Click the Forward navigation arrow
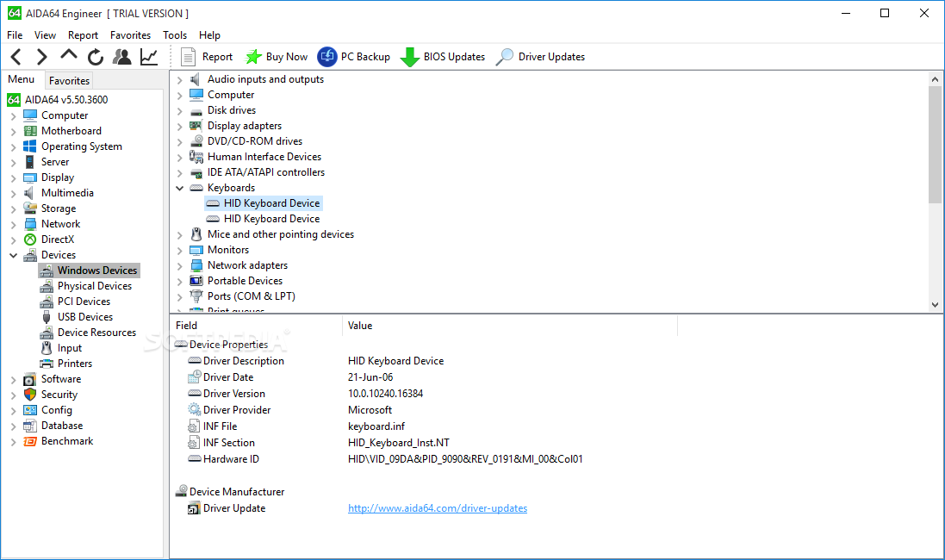Screen dimensions: 945x560 [41, 57]
